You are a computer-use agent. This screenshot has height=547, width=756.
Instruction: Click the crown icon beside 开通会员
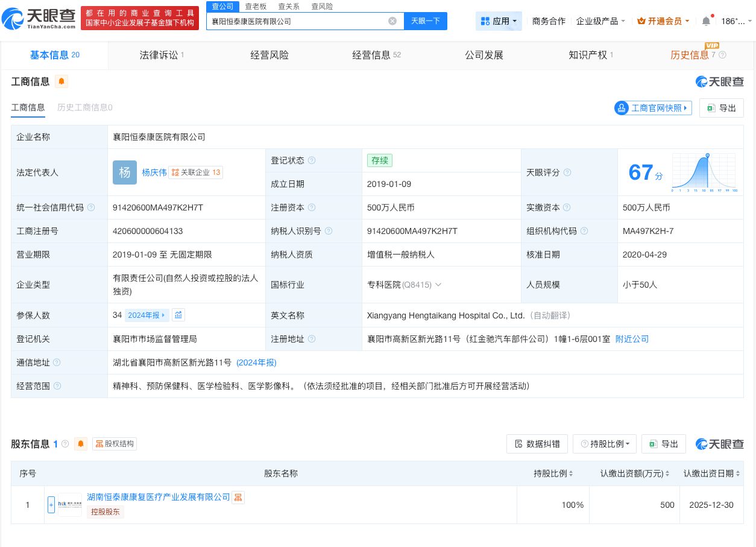(x=640, y=20)
